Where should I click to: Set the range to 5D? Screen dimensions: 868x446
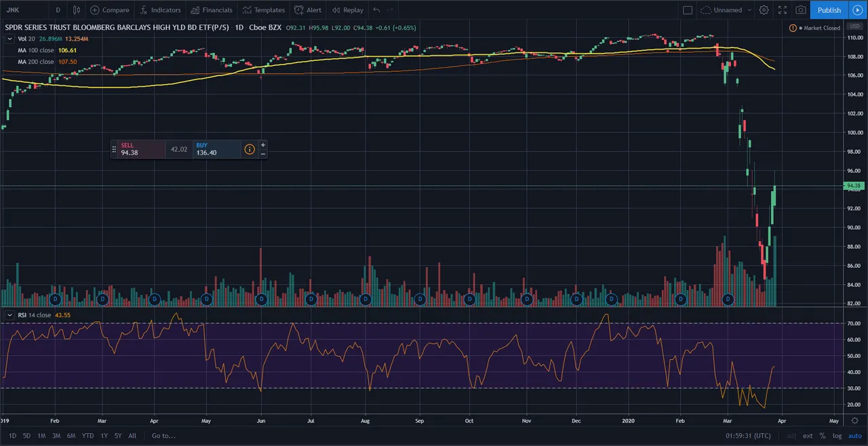coord(26,436)
